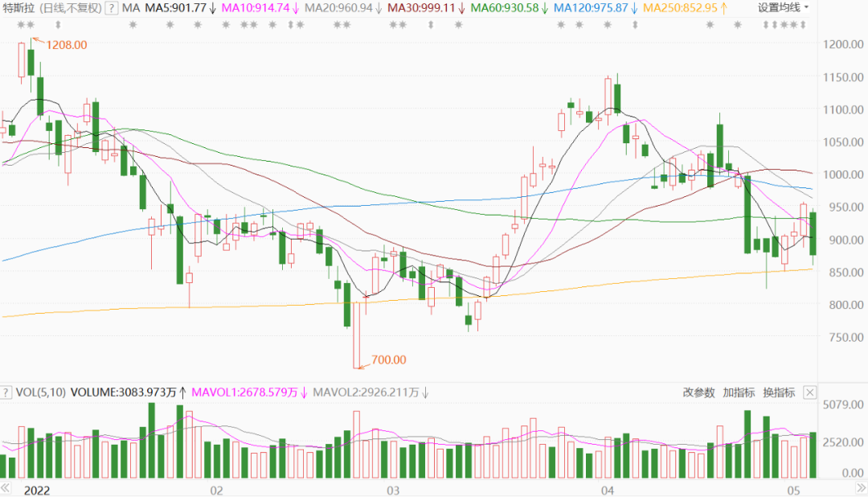Click the MA120:975.87 moving average label
Viewport: 868px width, 497px height.
tap(596, 8)
